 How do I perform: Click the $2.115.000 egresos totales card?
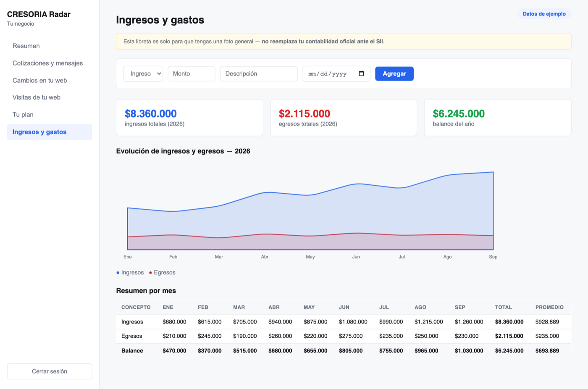click(x=344, y=118)
